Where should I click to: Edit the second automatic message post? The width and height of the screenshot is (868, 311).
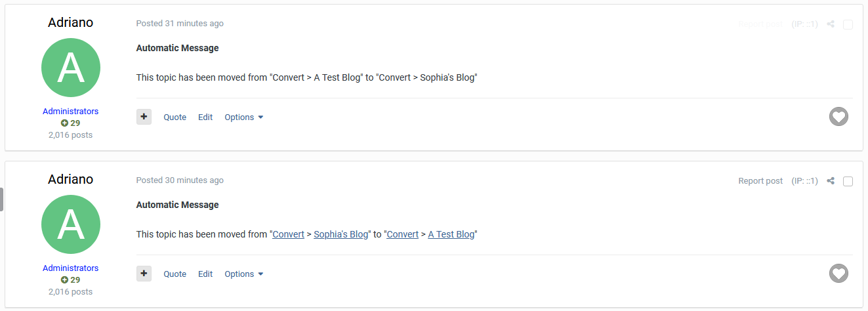coord(205,274)
